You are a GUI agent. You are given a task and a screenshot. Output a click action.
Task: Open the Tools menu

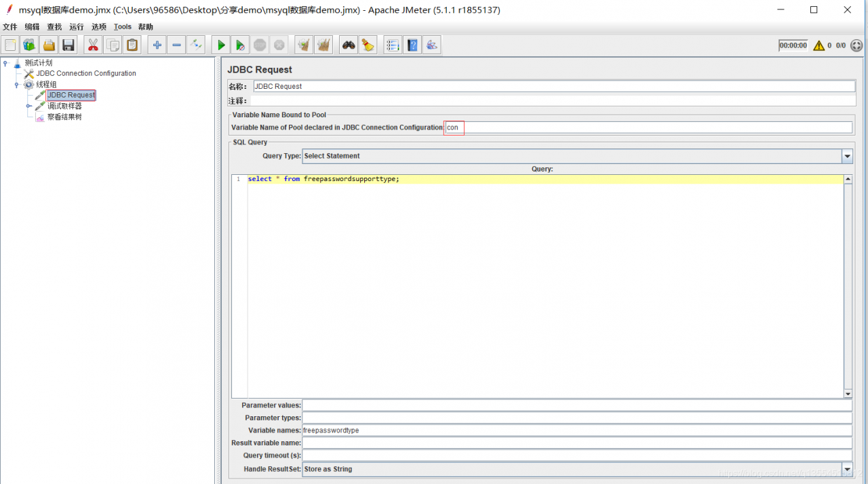123,26
